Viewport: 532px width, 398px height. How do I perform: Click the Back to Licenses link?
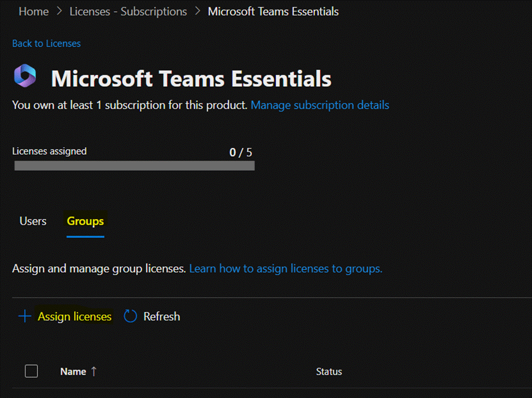46,43
